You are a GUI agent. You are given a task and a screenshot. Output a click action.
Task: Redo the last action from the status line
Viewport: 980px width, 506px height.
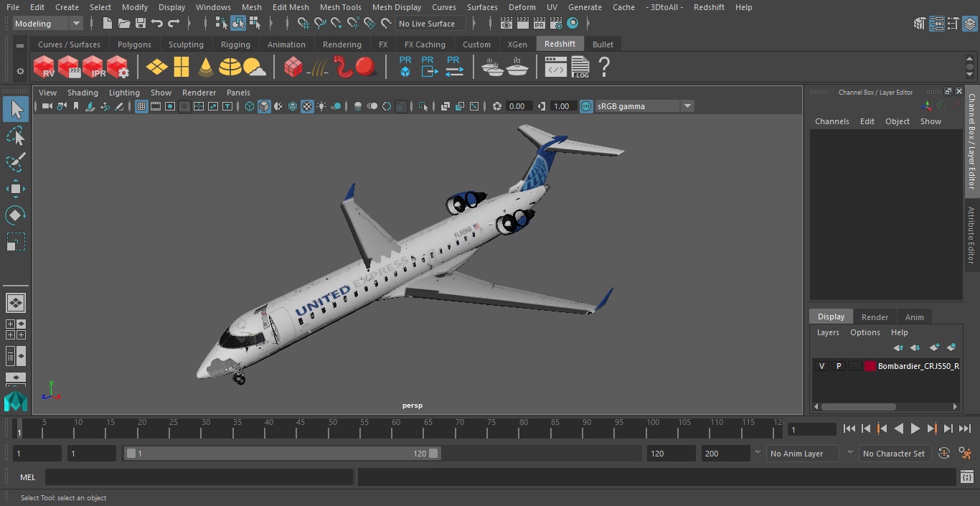(x=174, y=24)
